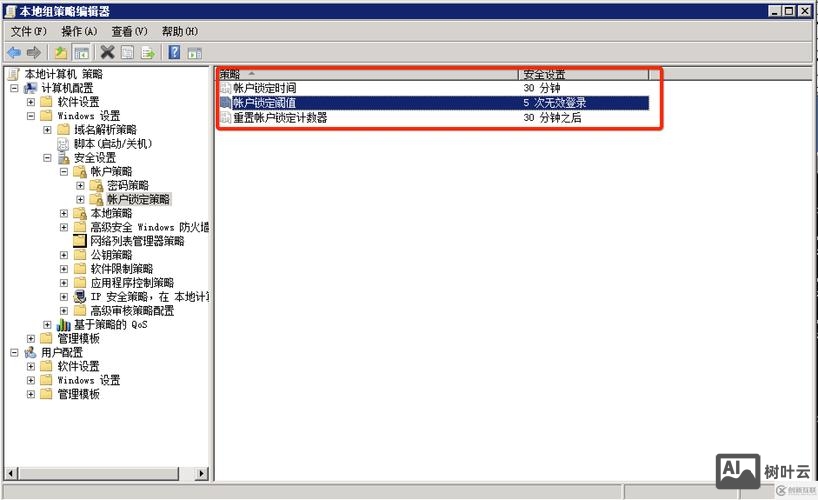Click the 本地策略 folder icon

tap(80, 213)
